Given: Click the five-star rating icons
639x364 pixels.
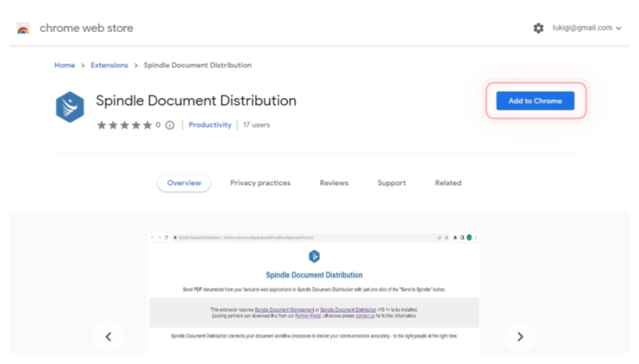Looking at the screenshot, I should tap(124, 126).
